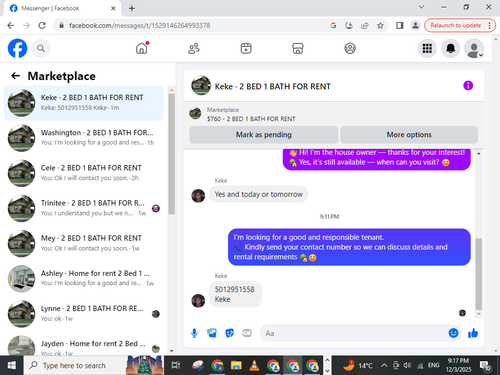This screenshot has height=375, width=500.
Task: Open notifications bell
Action: pyautogui.click(x=451, y=49)
